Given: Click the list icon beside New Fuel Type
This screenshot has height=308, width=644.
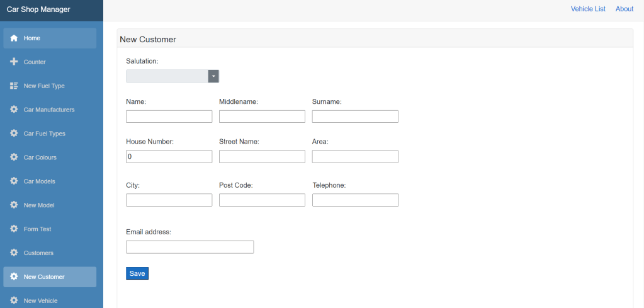Looking at the screenshot, I should tap(14, 86).
